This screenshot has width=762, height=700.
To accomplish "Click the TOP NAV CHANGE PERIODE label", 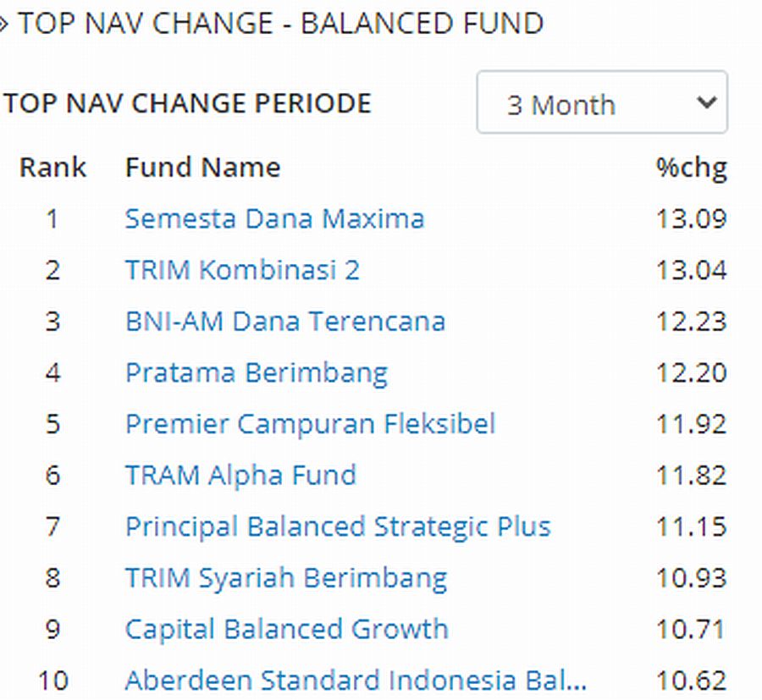I will [188, 103].
